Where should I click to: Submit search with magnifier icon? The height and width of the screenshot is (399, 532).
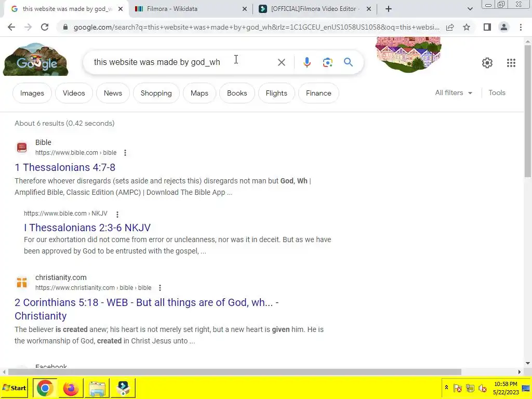pyautogui.click(x=348, y=62)
